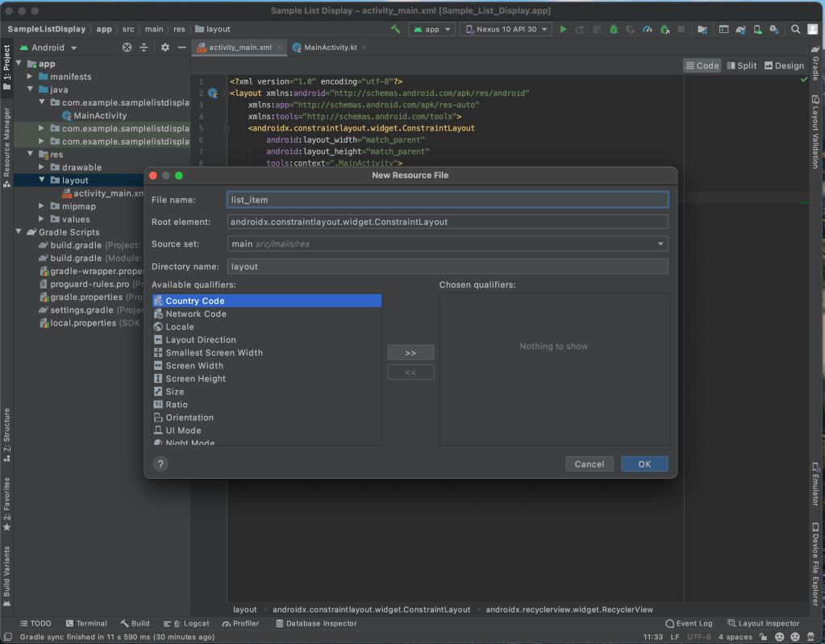Image resolution: width=825 pixels, height=644 pixels.
Task: Run the app with the green play icon
Action: tap(564, 29)
